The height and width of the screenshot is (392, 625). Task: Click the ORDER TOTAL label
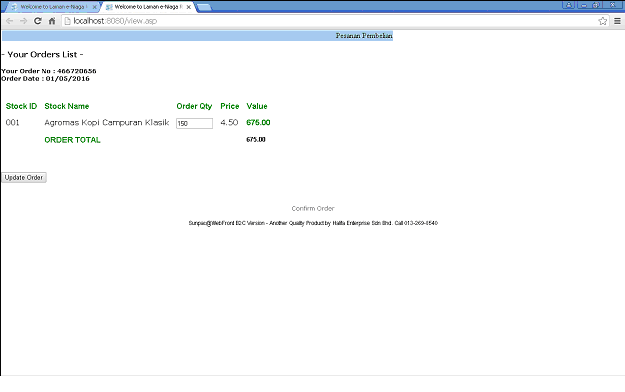click(73, 140)
